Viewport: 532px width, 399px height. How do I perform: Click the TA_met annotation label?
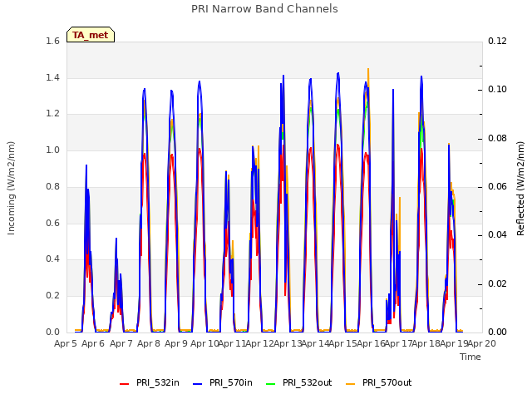pos(91,35)
